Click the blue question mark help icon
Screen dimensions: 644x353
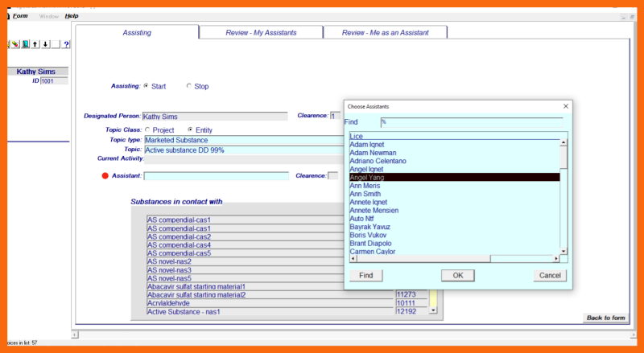tap(66, 44)
